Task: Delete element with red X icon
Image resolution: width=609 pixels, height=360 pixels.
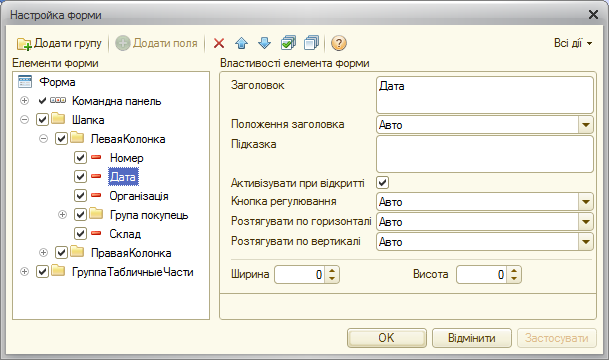Action: tap(219, 43)
